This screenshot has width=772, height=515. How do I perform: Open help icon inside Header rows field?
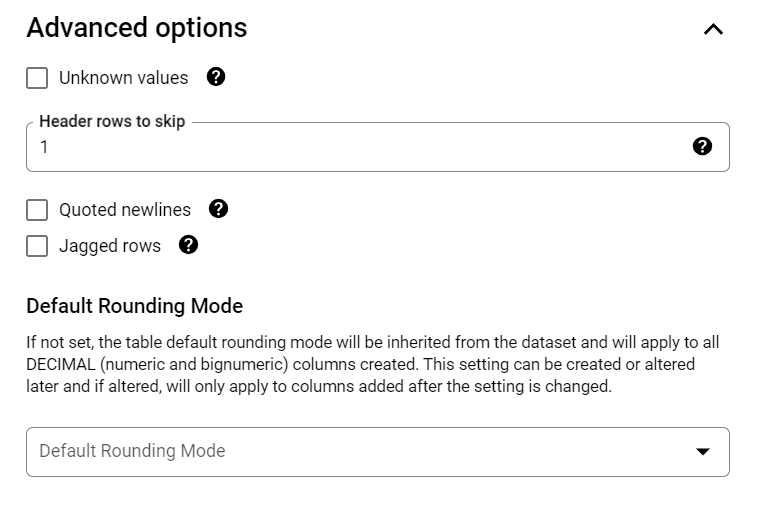tap(702, 146)
